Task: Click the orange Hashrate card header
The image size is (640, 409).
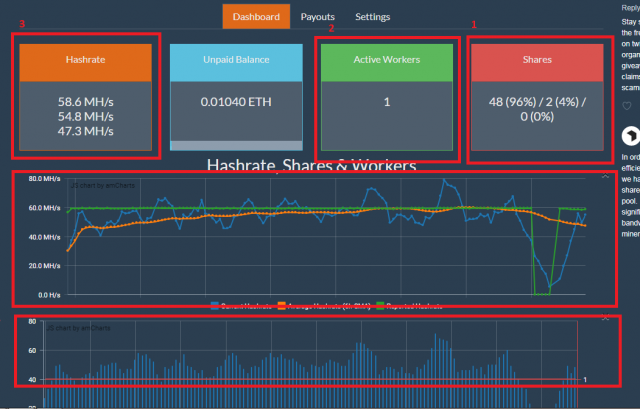Action: coord(86,61)
